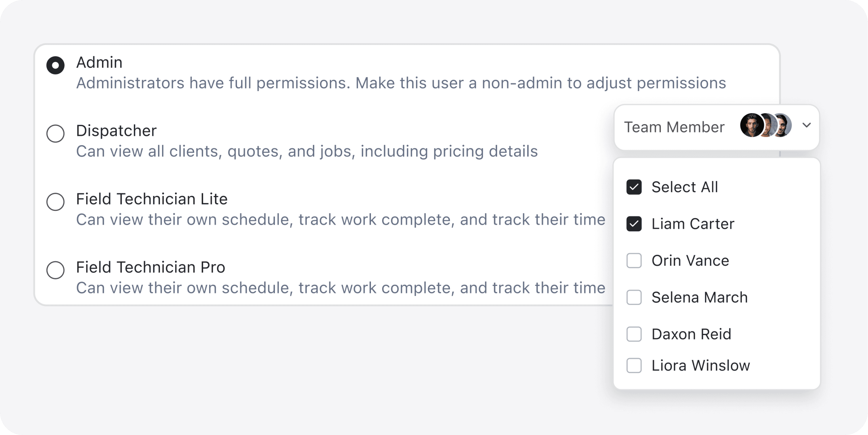
Task: Choose the Field Technician Lite radio option
Action: (x=56, y=202)
